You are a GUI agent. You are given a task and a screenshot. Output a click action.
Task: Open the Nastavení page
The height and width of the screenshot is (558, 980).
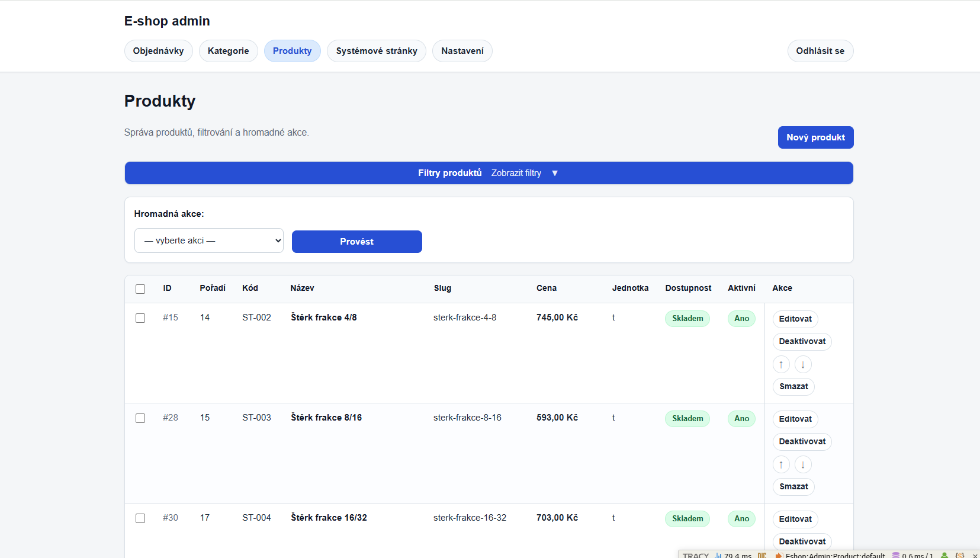pos(462,51)
